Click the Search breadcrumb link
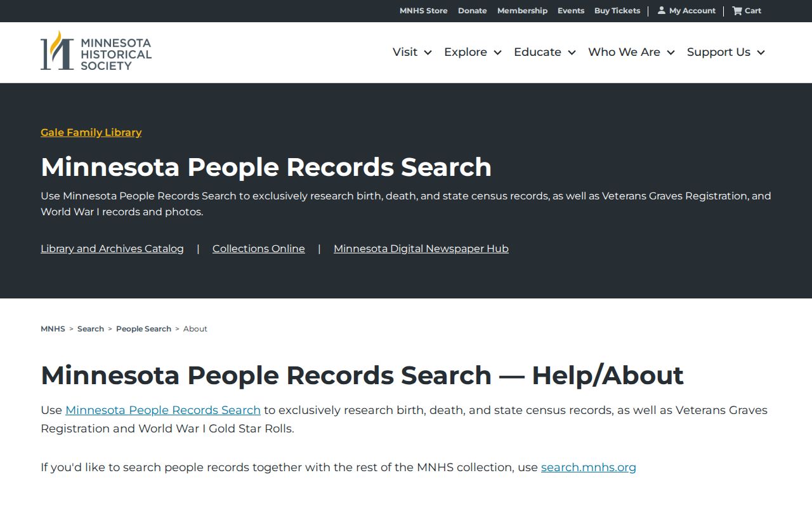Screen dimensions: 812x508 pos(91,329)
